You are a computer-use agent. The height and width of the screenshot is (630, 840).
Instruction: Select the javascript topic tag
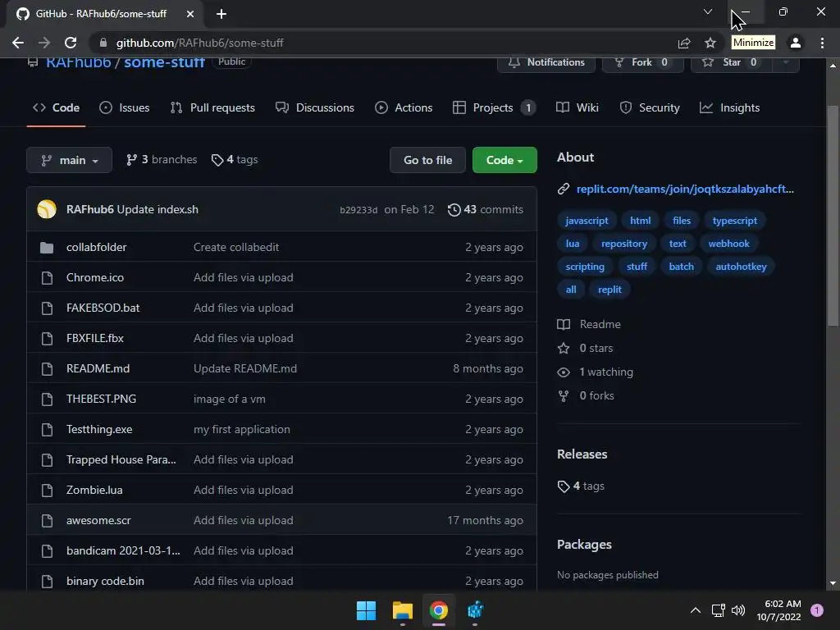click(x=587, y=221)
